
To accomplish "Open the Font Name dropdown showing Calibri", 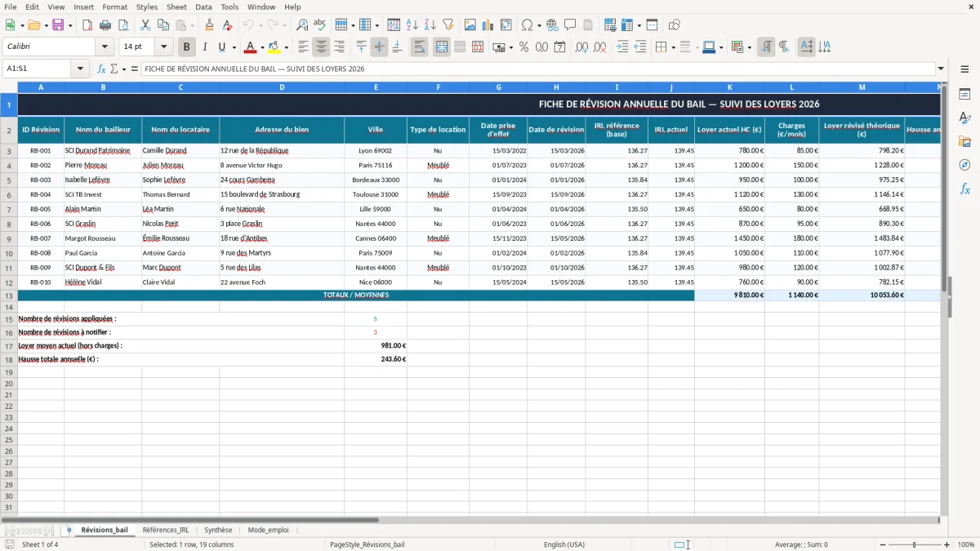I will coord(105,47).
